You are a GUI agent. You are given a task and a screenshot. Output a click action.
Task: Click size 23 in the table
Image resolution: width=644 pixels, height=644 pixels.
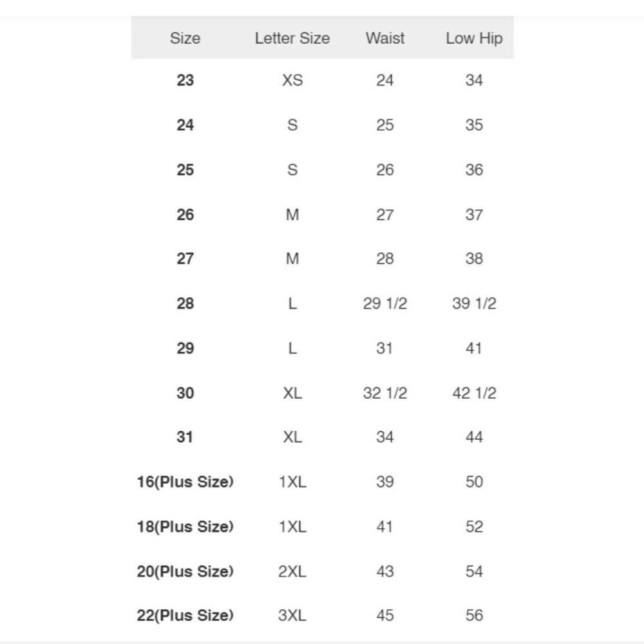click(x=185, y=80)
